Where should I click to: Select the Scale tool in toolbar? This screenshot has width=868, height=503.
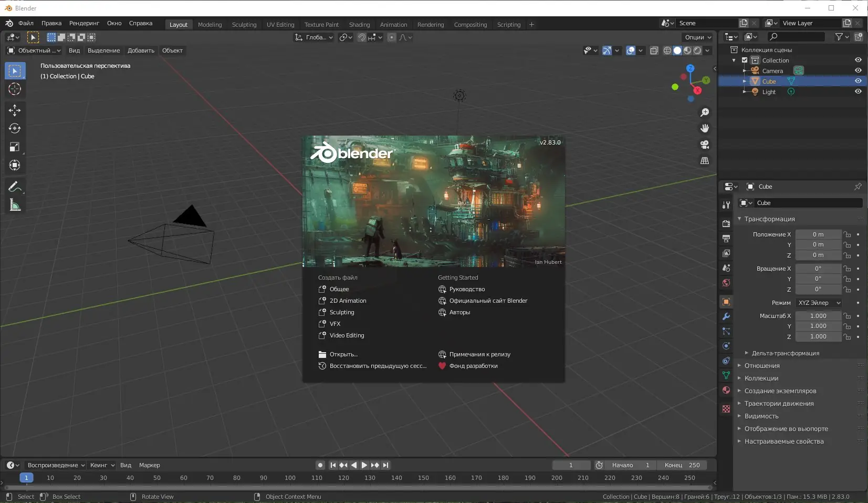tap(15, 147)
